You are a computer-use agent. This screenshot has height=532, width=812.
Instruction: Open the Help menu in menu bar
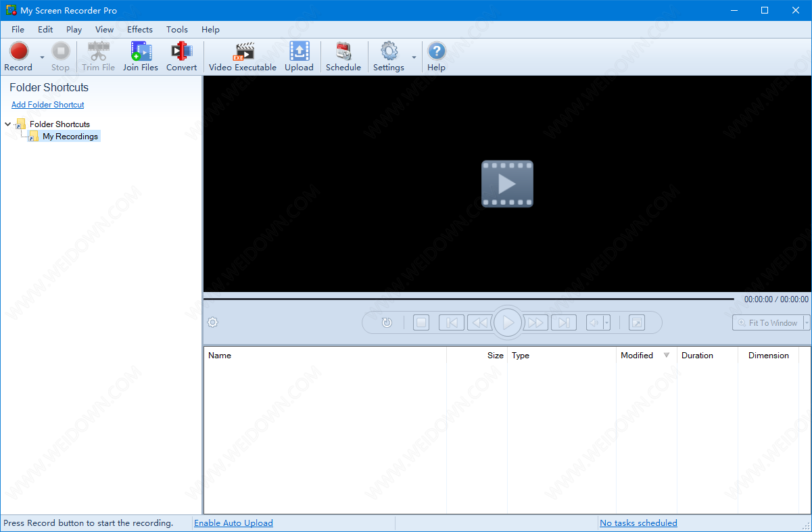pos(210,29)
